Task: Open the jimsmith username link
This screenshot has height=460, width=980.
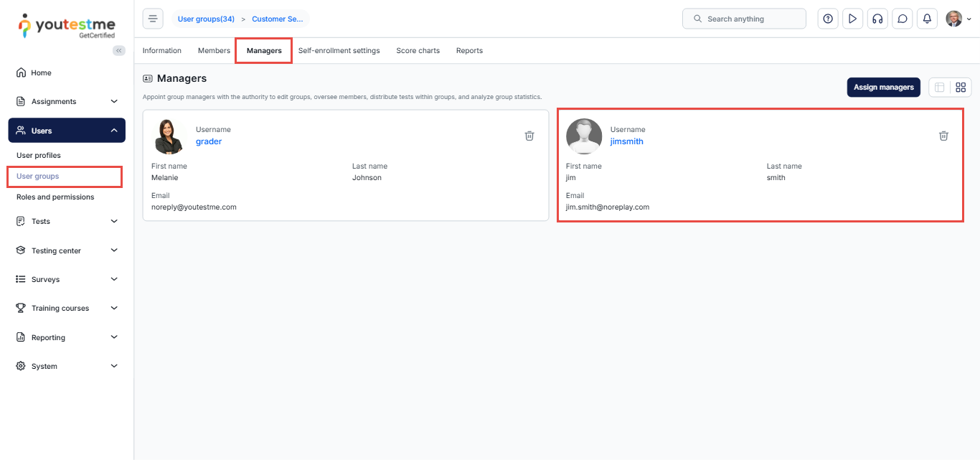Action: (626, 141)
